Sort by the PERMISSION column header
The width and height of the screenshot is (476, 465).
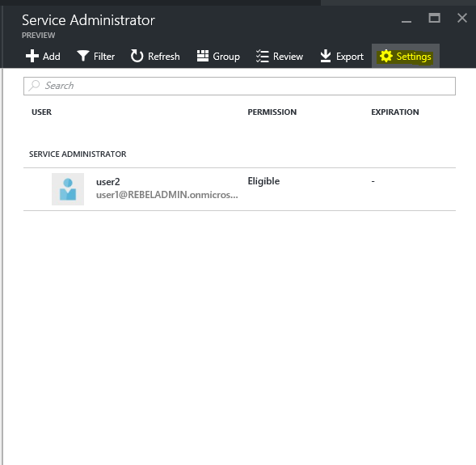click(x=272, y=112)
